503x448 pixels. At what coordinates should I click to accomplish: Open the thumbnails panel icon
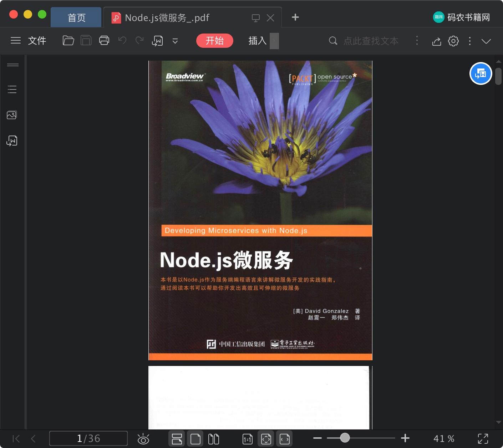pos(12,115)
